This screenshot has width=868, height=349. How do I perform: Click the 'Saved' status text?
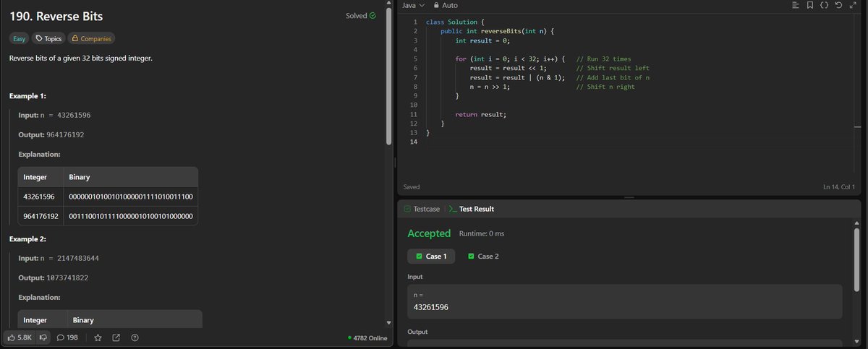pyautogui.click(x=412, y=187)
